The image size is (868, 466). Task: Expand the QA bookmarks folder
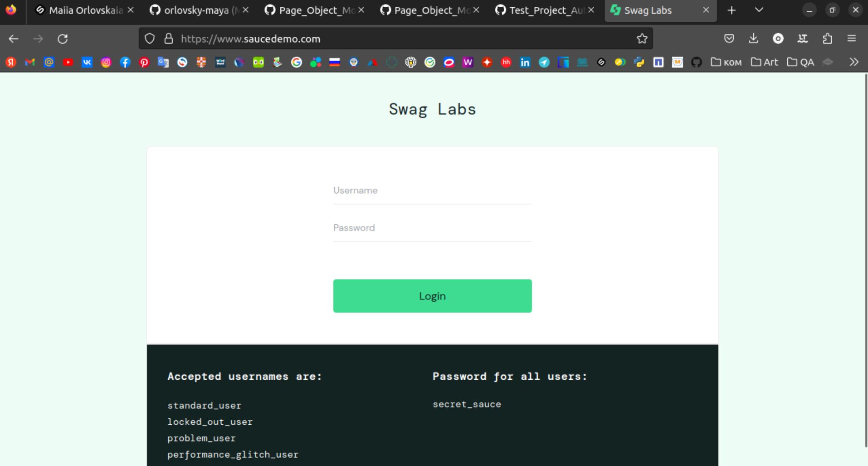tap(800, 62)
